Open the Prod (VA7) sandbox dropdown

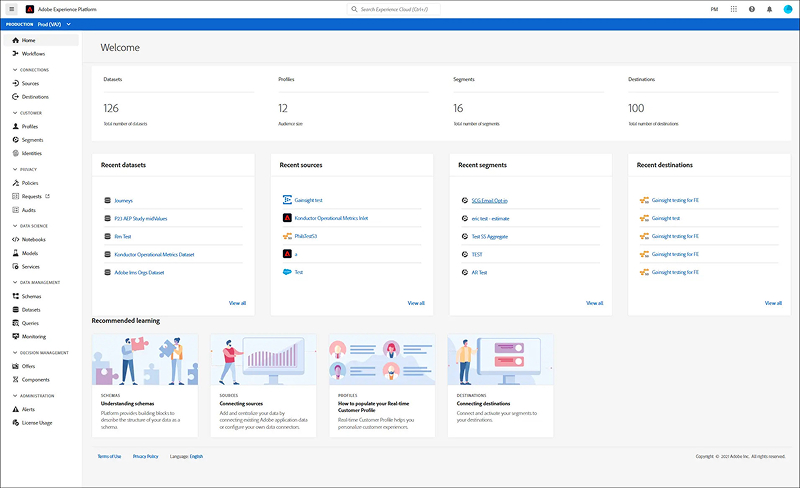pyautogui.click(x=54, y=24)
